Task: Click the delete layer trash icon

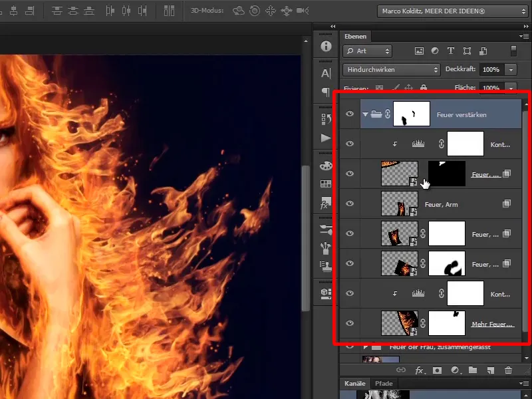Action: [x=509, y=370]
